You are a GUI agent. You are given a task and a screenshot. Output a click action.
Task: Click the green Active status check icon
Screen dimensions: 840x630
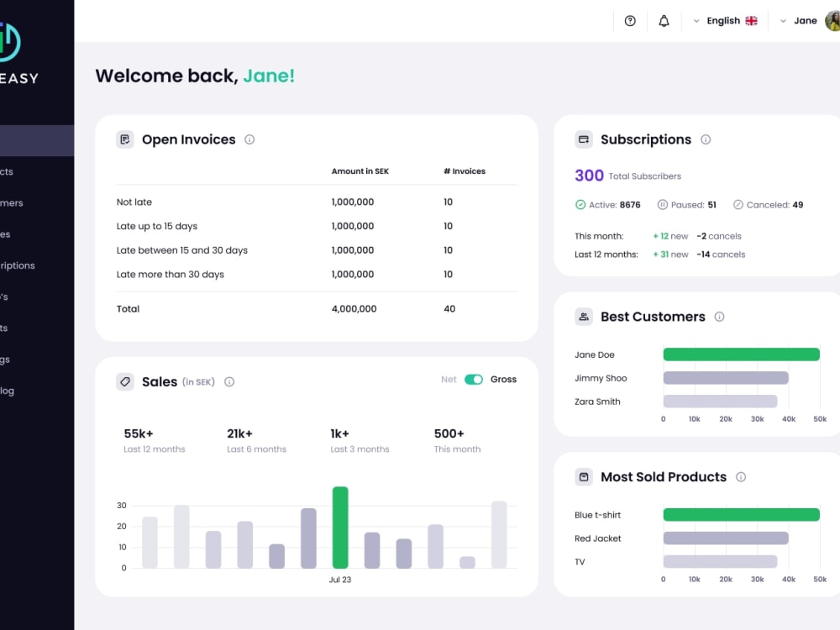pyautogui.click(x=581, y=204)
